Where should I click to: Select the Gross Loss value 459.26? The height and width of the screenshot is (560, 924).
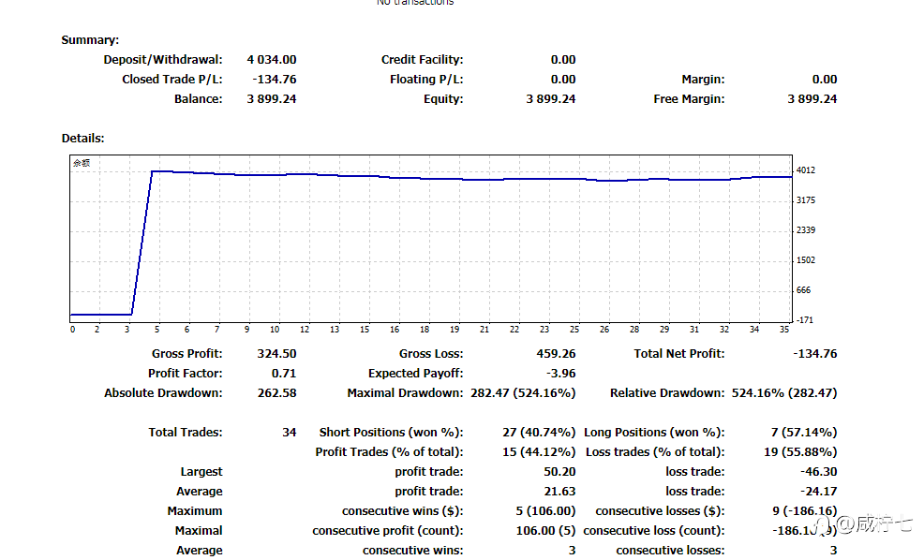pyautogui.click(x=556, y=354)
